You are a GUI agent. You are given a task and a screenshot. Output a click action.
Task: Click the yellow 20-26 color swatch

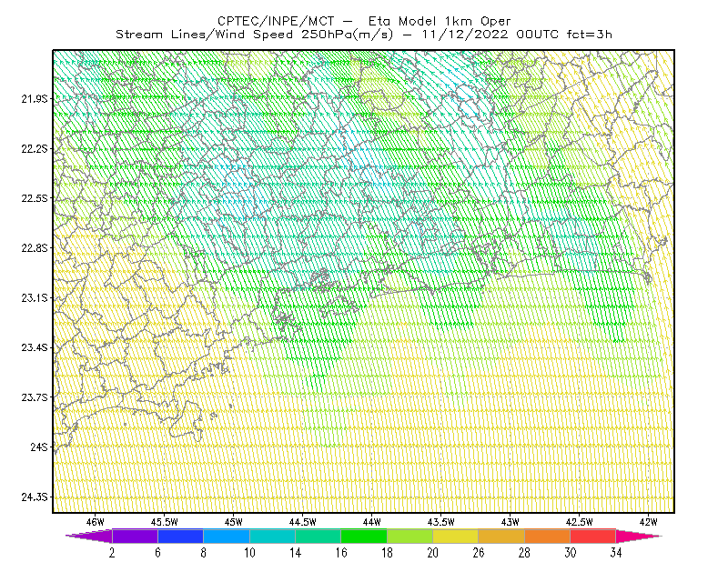point(456,536)
